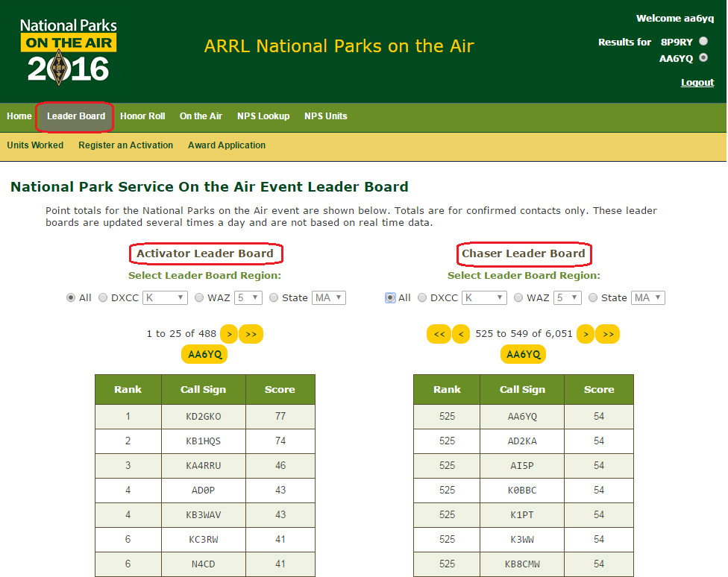Jump to first page of Chaser leader board
The width and height of the screenshot is (728, 577).
[x=439, y=334]
